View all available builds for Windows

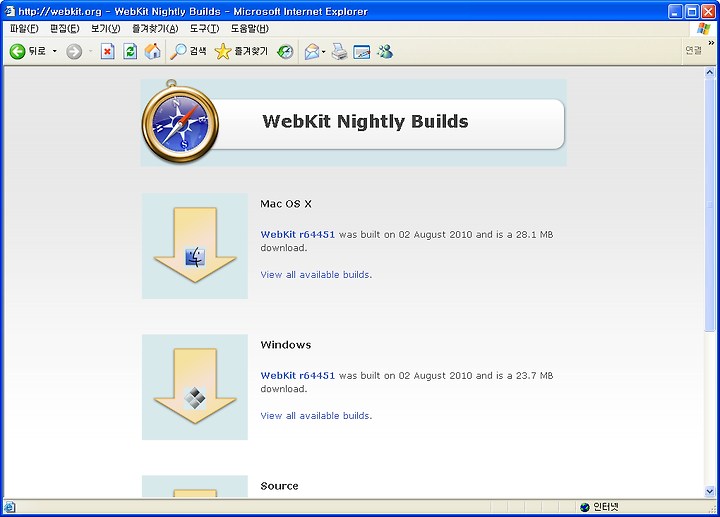(x=316, y=416)
